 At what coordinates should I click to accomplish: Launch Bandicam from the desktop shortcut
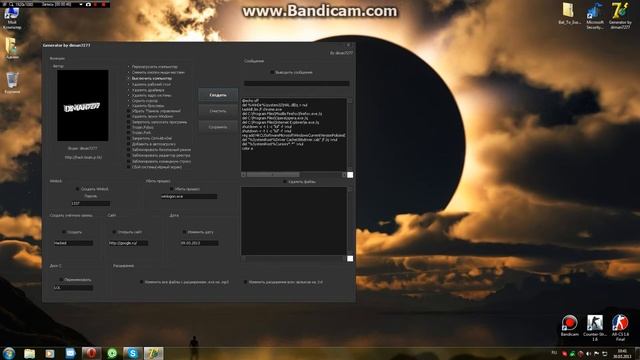569,325
